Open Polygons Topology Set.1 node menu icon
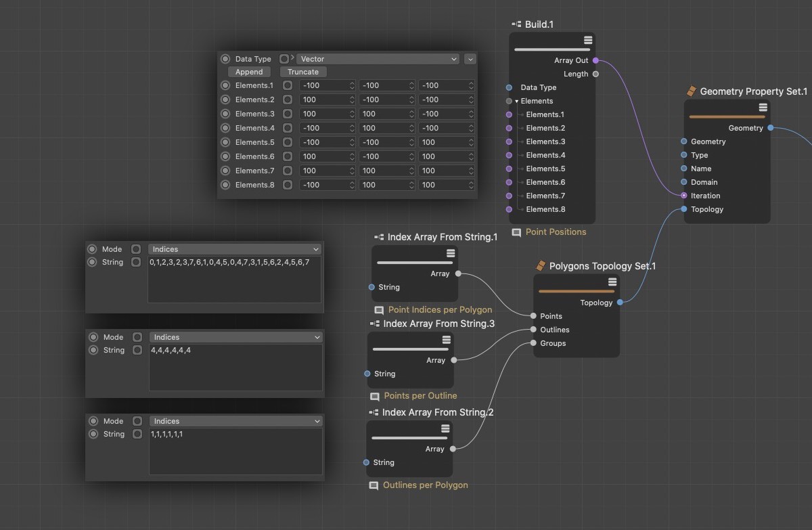 [612, 282]
